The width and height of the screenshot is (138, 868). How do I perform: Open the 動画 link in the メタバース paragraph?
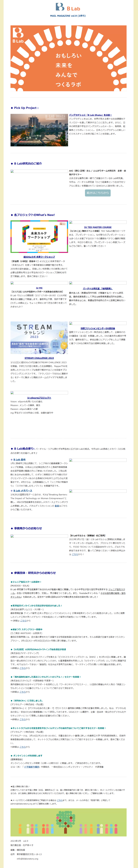57,506
